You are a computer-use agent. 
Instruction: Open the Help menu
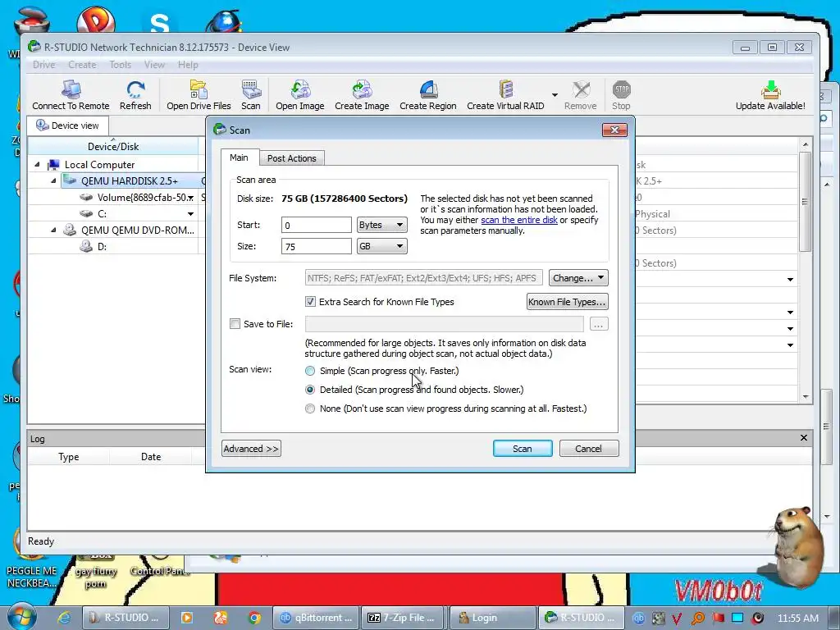point(188,64)
